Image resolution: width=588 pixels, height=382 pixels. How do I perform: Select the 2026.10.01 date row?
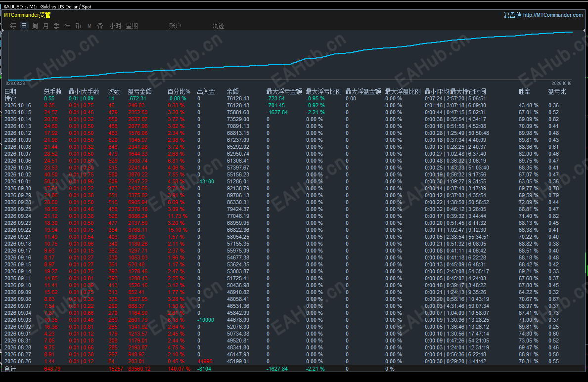tap(294, 181)
